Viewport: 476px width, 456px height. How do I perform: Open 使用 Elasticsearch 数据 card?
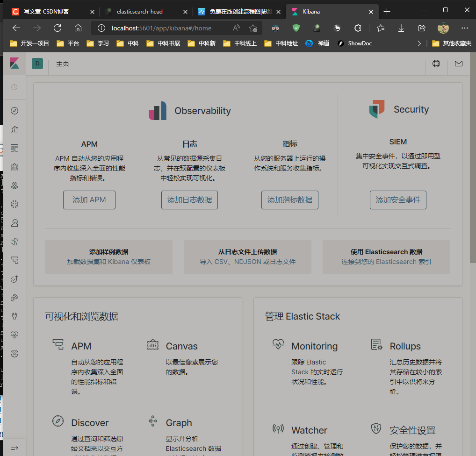(x=386, y=257)
